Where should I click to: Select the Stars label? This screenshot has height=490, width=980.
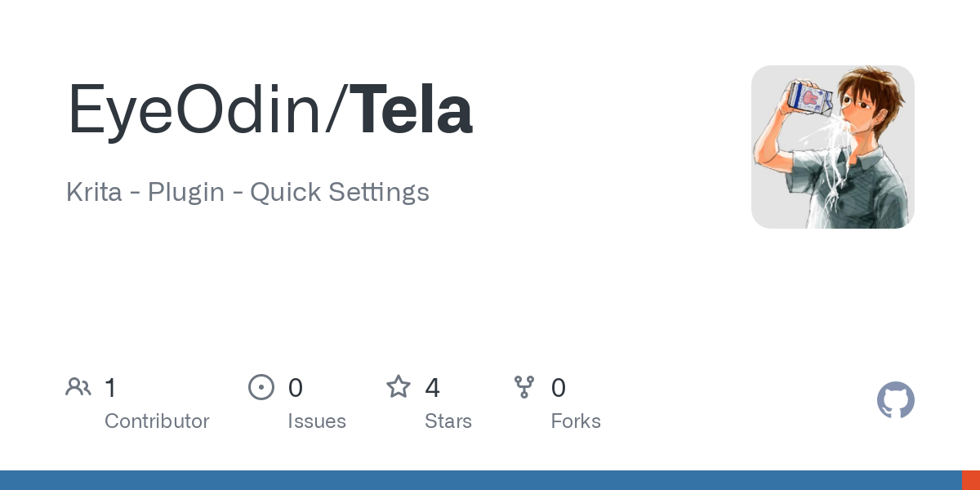pyautogui.click(x=448, y=421)
